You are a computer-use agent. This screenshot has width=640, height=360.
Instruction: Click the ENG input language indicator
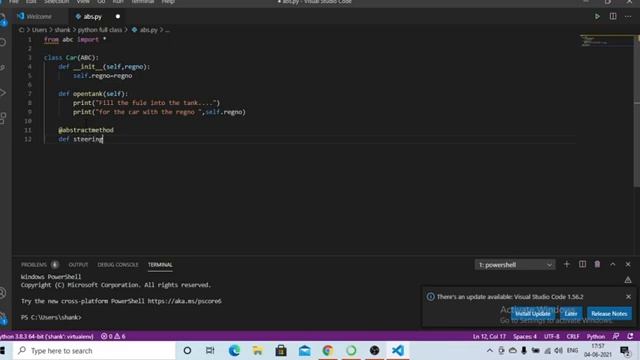[573, 351]
